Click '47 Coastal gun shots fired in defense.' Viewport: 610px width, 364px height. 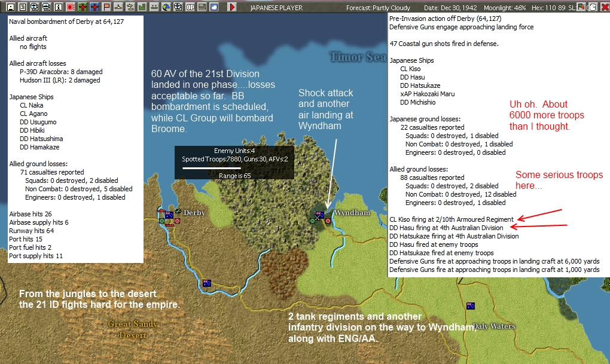pos(444,44)
